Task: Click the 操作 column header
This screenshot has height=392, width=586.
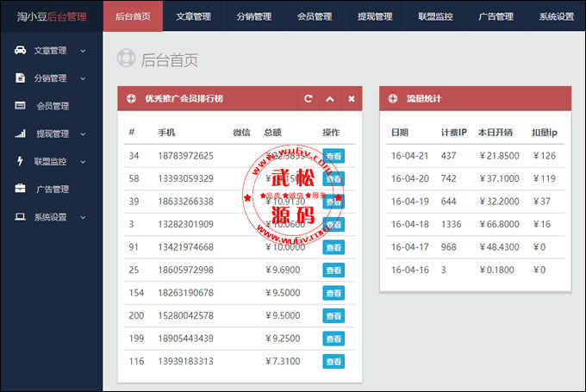Action: (331, 133)
